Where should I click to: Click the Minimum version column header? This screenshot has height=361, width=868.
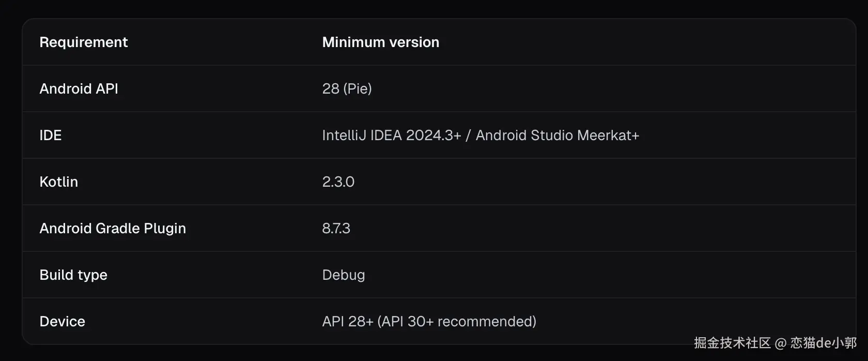pos(380,42)
